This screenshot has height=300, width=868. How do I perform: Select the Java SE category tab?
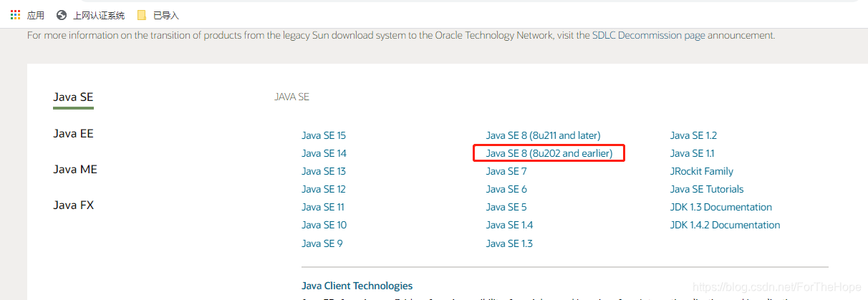pos(73,97)
